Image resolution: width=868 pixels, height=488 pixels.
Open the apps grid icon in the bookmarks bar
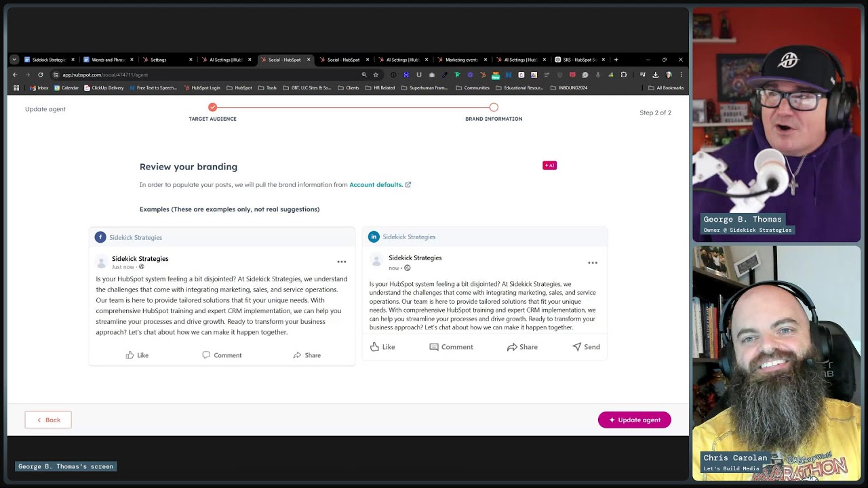(16, 87)
